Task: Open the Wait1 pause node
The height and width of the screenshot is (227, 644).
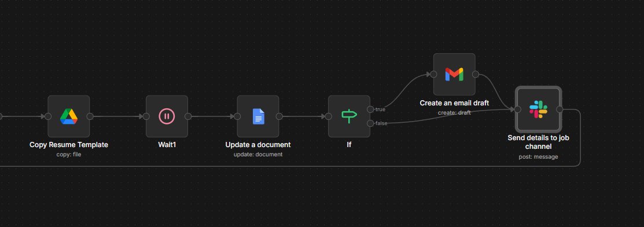Action: click(x=167, y=116)
